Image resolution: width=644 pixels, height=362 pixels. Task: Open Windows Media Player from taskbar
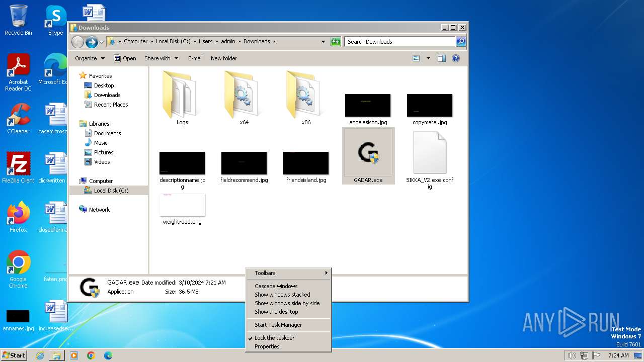[x=74, y=355]
